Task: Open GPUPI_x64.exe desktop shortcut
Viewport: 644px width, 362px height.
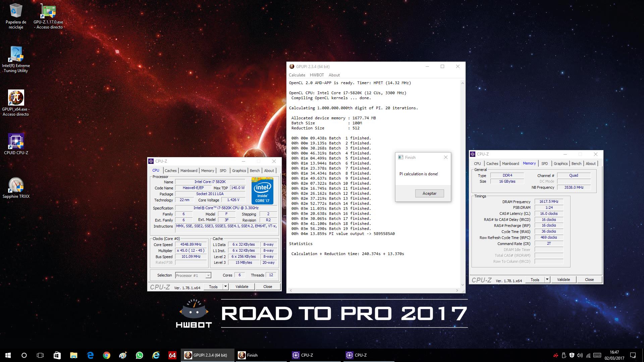Action: pyautogui.click(x=16, y=103)
